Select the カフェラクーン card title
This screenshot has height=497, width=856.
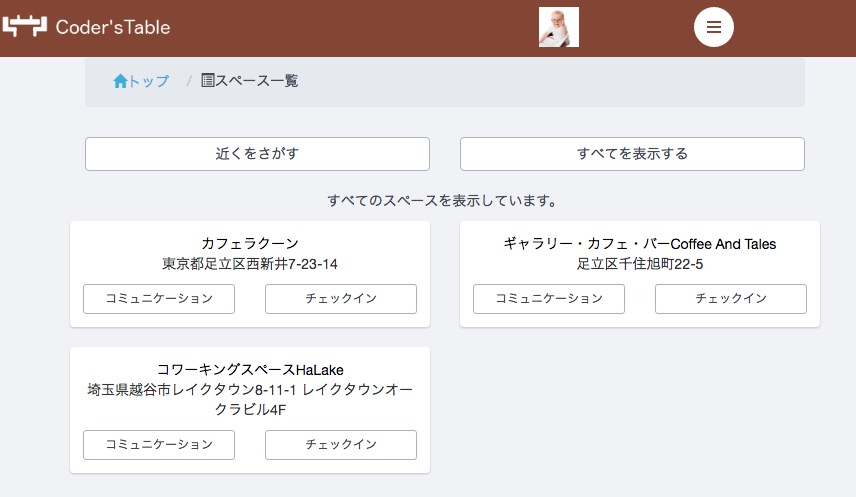click(x=250, y=243)
